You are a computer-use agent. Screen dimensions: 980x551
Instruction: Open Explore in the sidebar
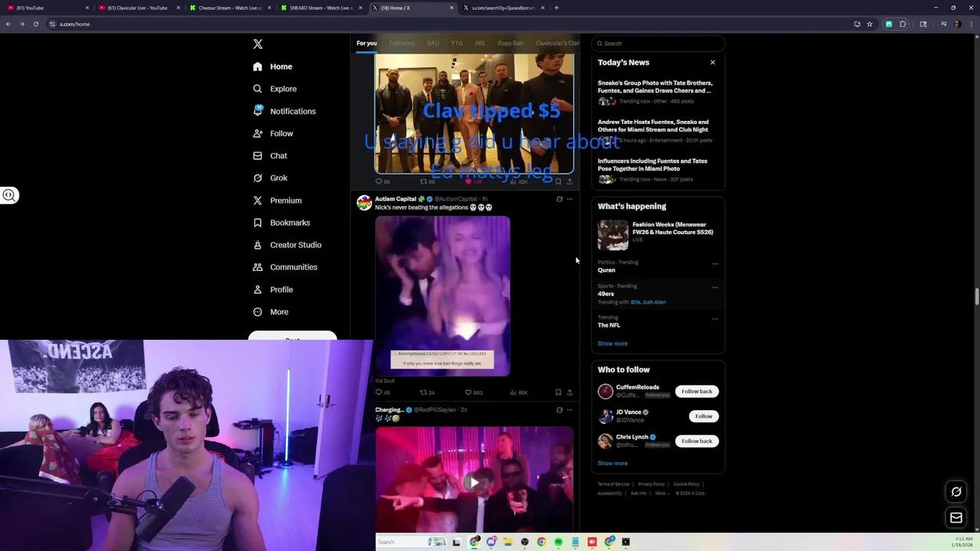tap(275, 89)
